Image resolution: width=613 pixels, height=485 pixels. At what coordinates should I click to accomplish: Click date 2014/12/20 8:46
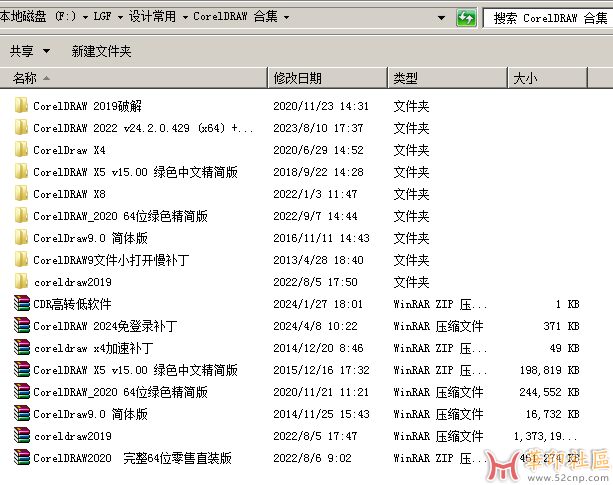tap(318, 348)
